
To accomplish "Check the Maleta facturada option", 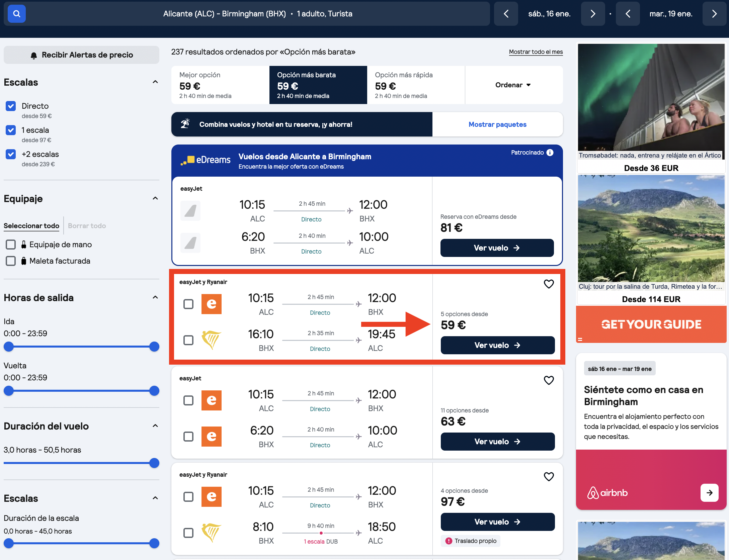I will coord(11,261).
